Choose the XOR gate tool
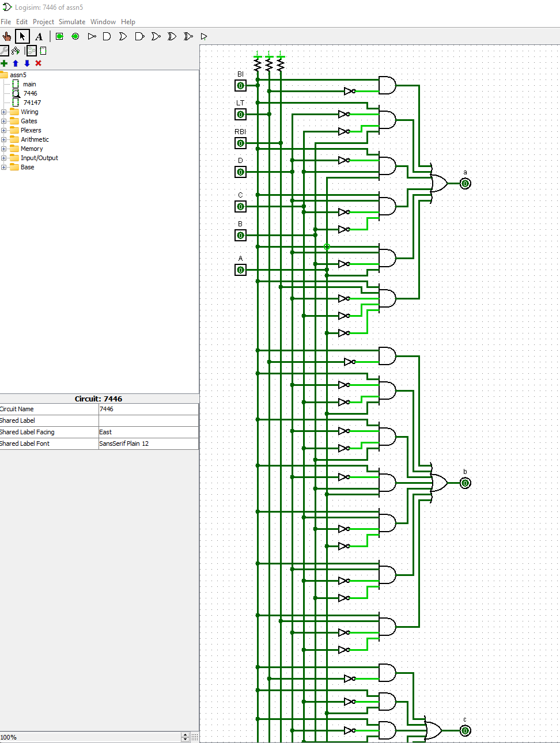Image resolution: width=560 pixels, height=743 pixels. point(172,36)
